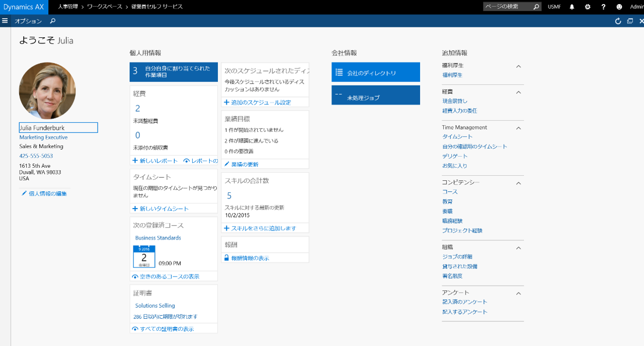Refresh the page using the refresh icon
This screenshot has width=644, height=346.
click(618, 21)
